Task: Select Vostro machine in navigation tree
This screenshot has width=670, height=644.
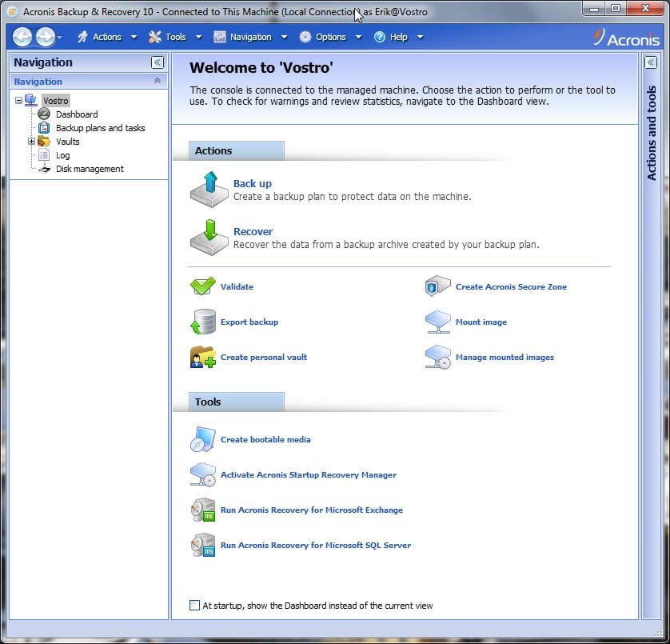Action: tap(55, 101)
